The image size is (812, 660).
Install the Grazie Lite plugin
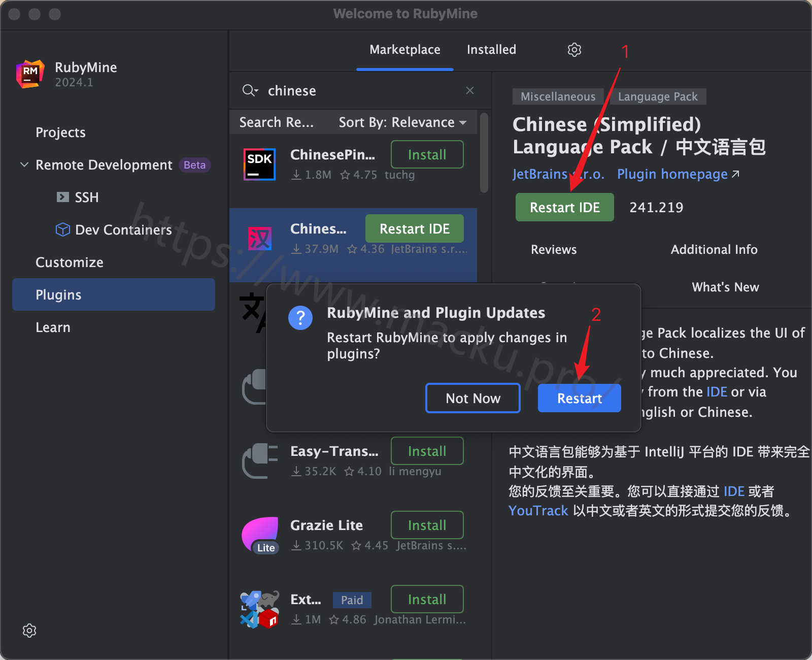point(427,525)
